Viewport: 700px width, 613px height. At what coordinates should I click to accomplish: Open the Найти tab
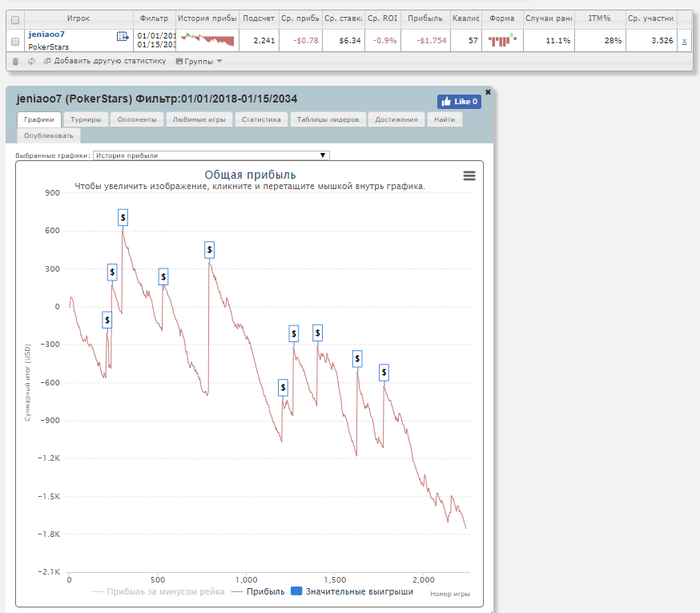(445, 120)
